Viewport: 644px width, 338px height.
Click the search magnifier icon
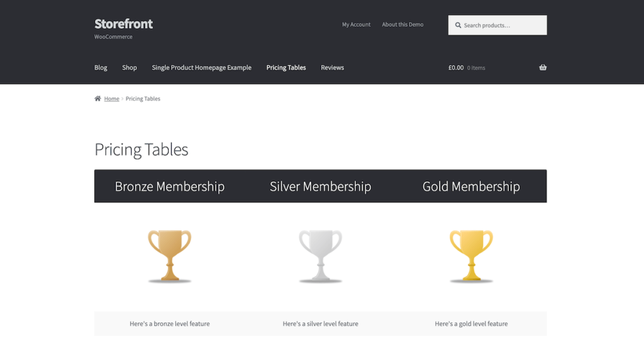click(x=458, y=26)
